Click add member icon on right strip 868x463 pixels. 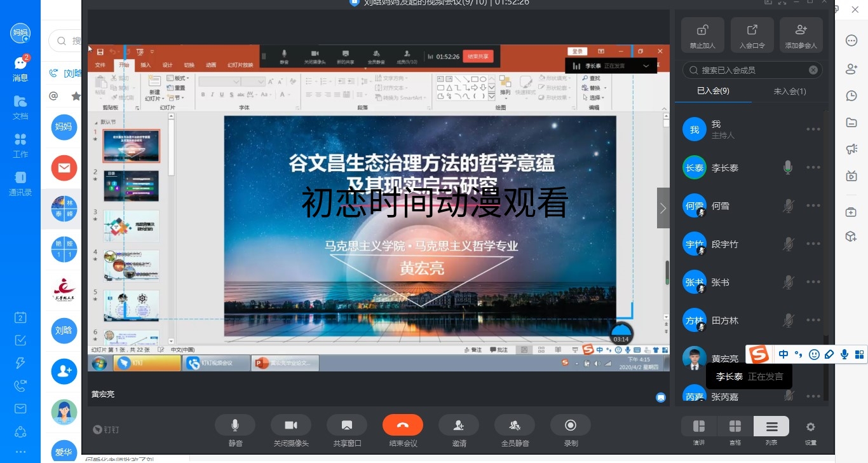click(x=852, y=69)
